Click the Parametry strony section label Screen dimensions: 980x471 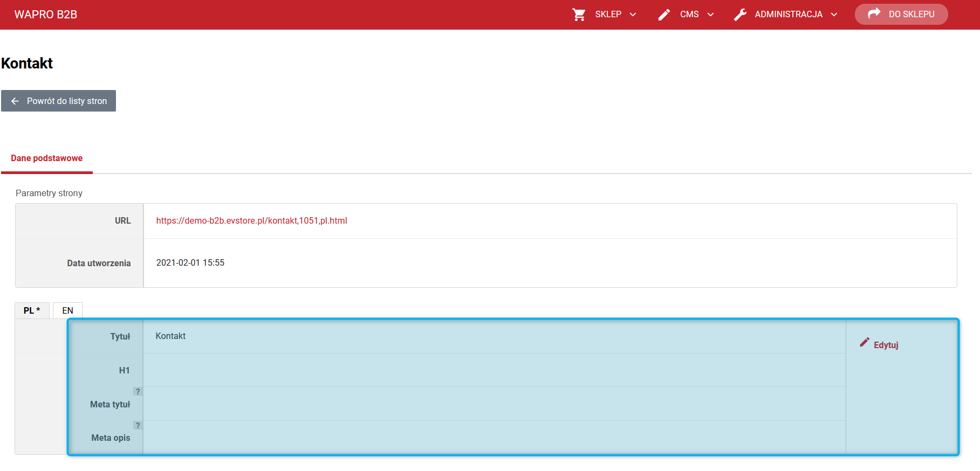[49, 193]
